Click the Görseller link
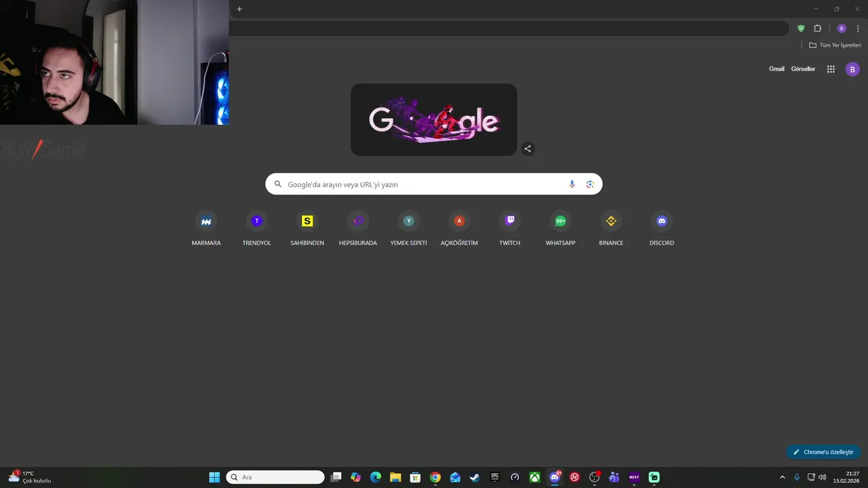 click(803, 69)
